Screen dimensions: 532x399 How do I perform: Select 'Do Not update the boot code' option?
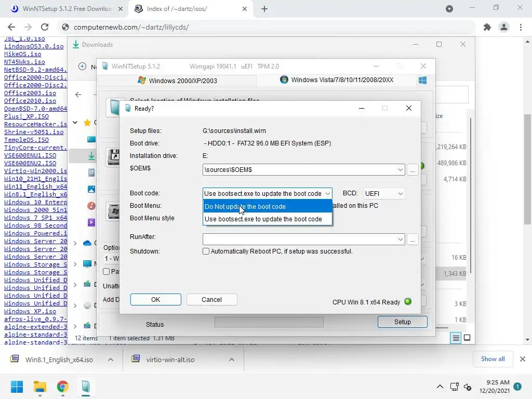point(268,206)
